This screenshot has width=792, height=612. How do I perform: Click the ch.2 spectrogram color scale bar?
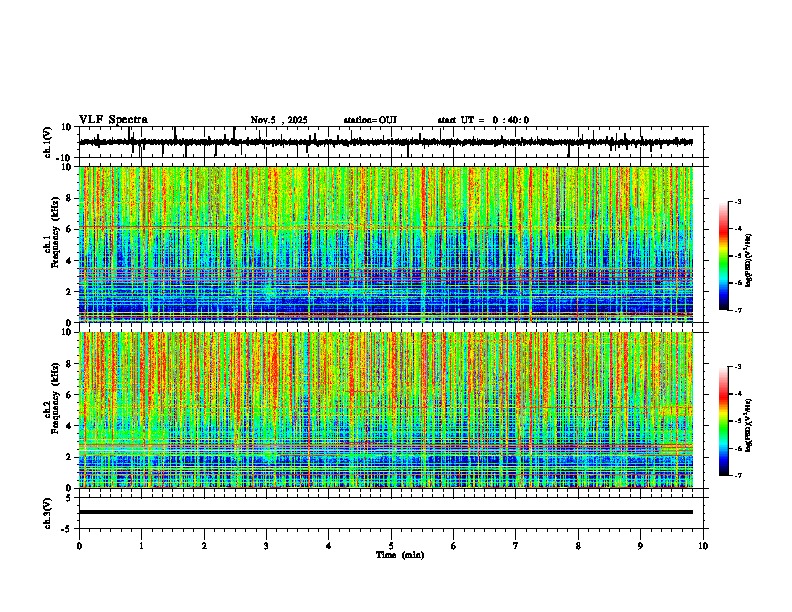click(x=723, y=421)
